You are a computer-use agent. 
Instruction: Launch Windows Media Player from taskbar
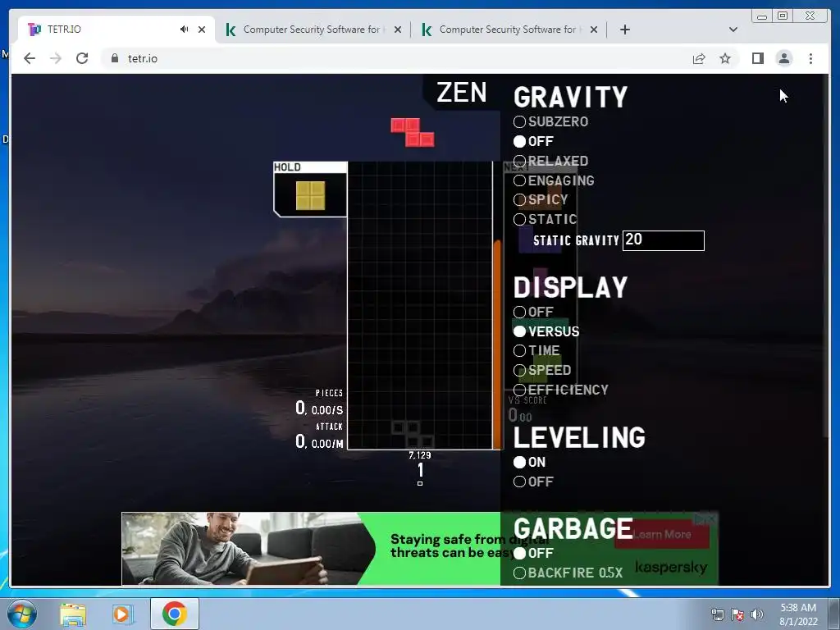pyautogui.click(x=121, y=614)
